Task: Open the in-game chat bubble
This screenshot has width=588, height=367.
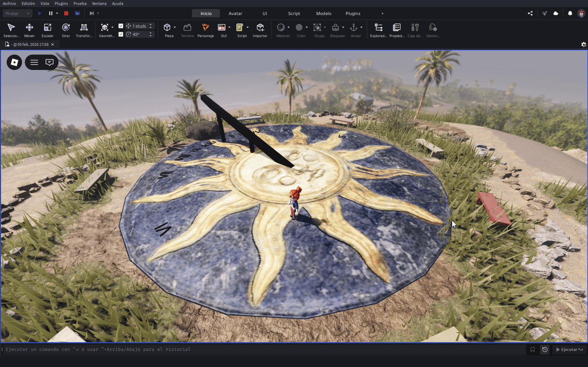Action: pos(49,62)
